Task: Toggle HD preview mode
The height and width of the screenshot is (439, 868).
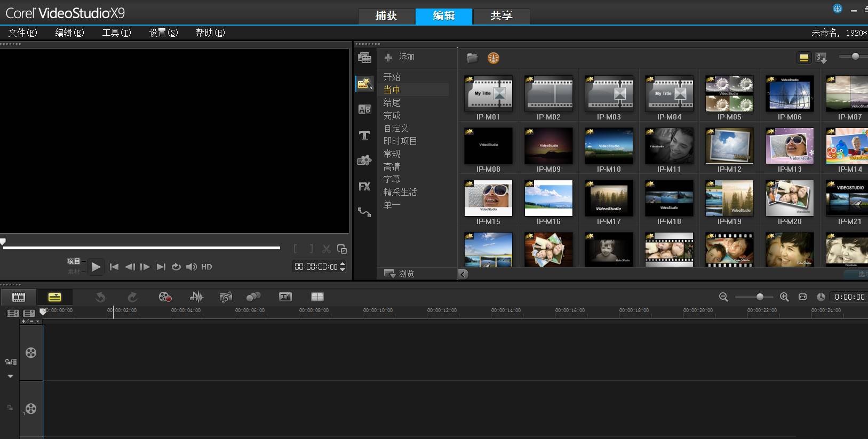Action: point(206,267)
